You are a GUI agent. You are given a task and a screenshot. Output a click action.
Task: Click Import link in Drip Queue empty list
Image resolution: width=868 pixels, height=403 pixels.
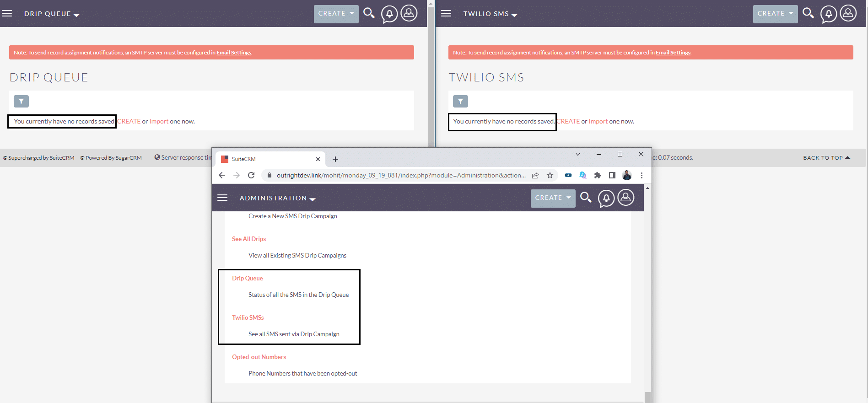[159, 121]
